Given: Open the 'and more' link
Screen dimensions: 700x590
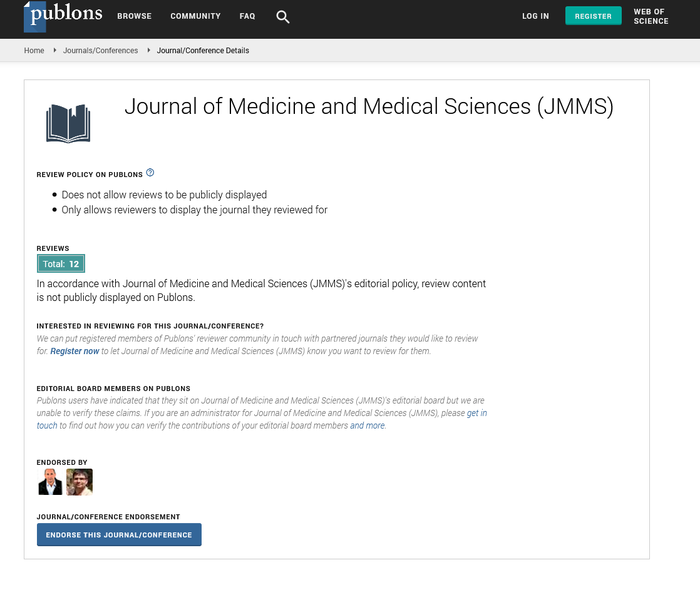Looking at the screenshot, I should point(368,425).
